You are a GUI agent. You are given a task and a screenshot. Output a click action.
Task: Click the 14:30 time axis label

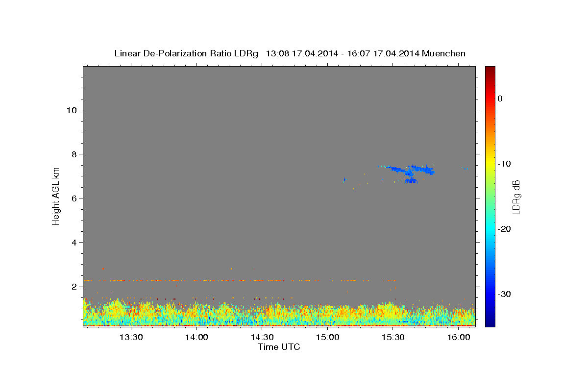click(x=262, y=338)
